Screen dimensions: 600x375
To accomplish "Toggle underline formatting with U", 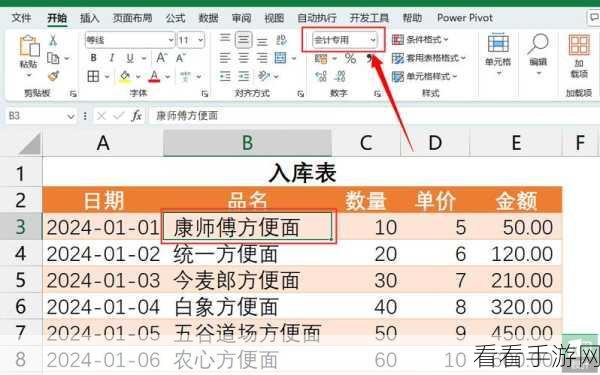I will 130,58.
